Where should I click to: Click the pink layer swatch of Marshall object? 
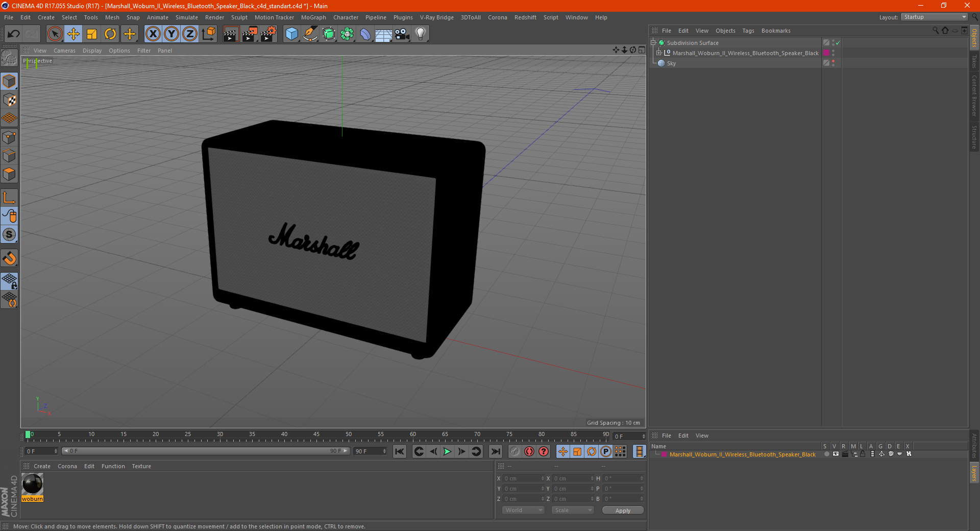pos(826,53)
